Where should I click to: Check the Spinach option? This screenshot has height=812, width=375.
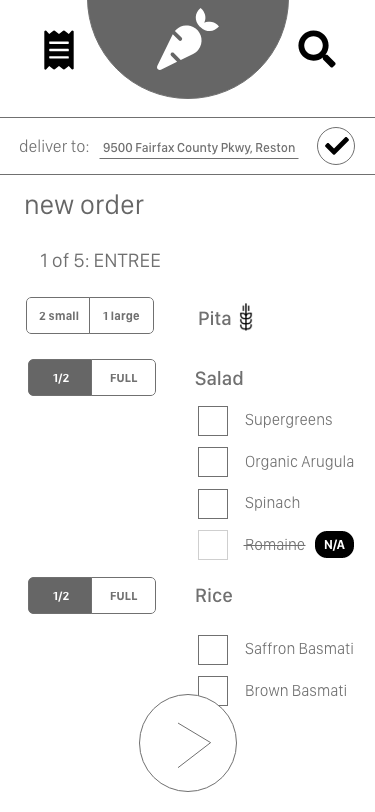click(213, 504)
